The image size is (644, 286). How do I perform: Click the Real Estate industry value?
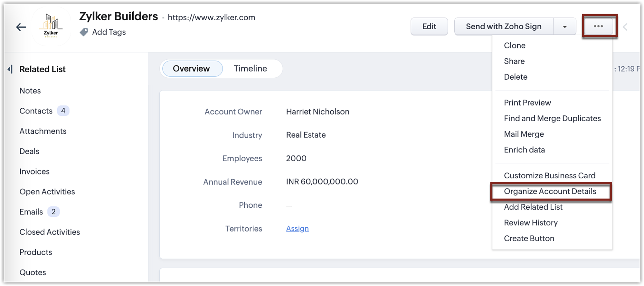point(306,135)
